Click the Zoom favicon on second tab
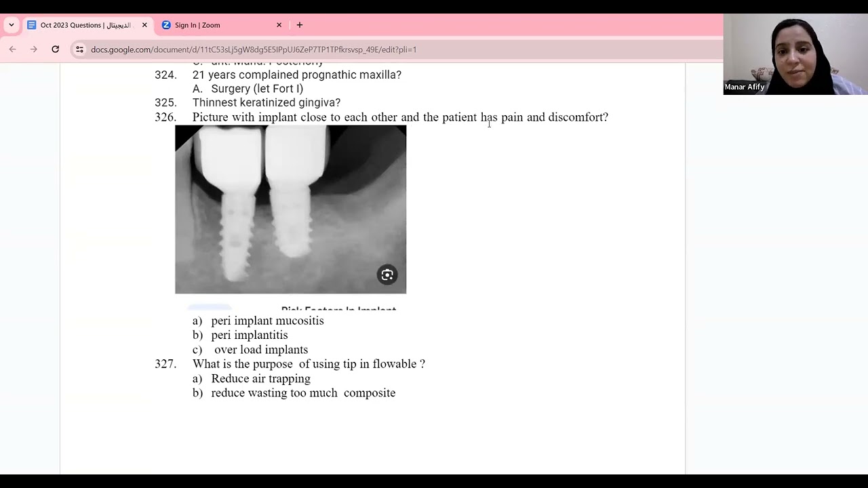 [x=166, y=25]
